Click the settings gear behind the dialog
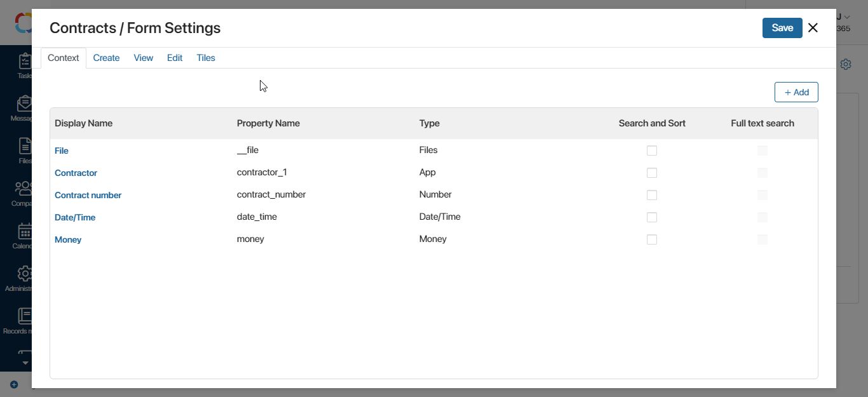 coord(846,64)
